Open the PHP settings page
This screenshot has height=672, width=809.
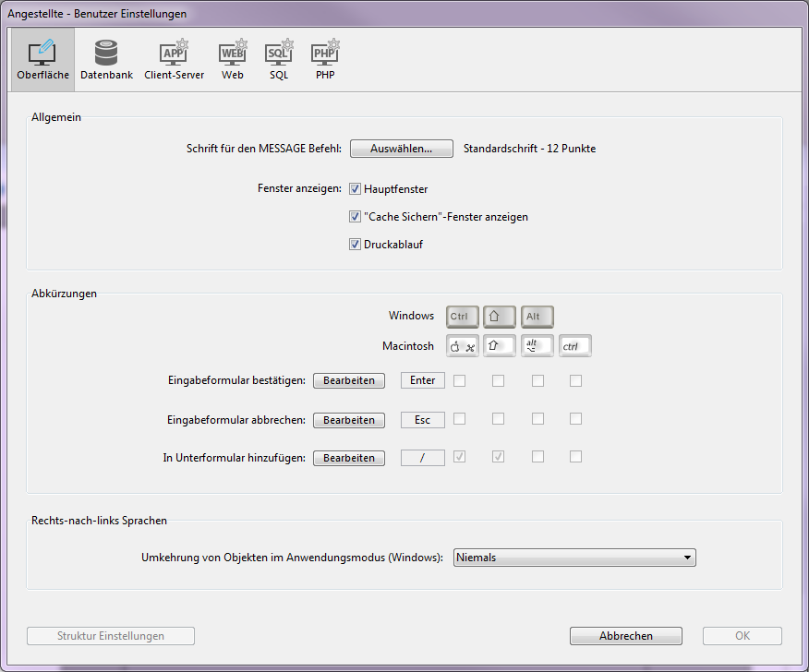pos(325,60)
